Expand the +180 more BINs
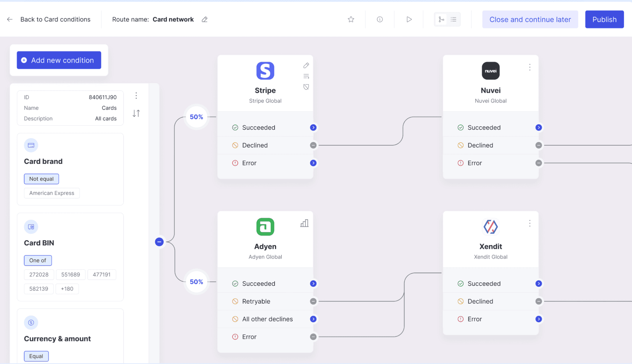632x364 pixels. tap(67, 289)
